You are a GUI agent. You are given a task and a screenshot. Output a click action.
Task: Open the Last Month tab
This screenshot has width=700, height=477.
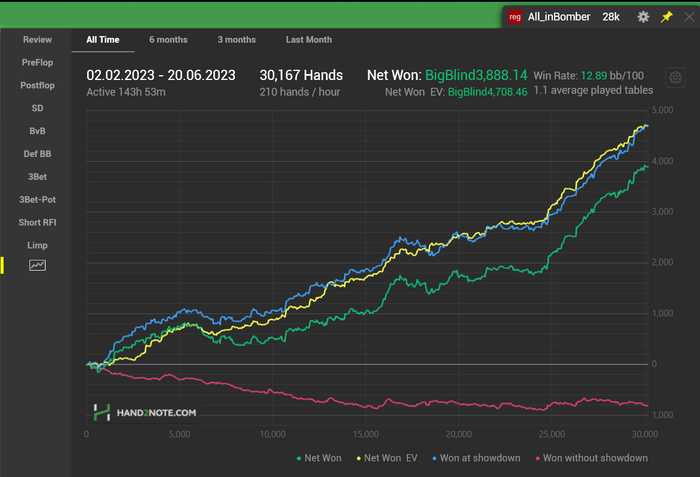pos(309,40)
